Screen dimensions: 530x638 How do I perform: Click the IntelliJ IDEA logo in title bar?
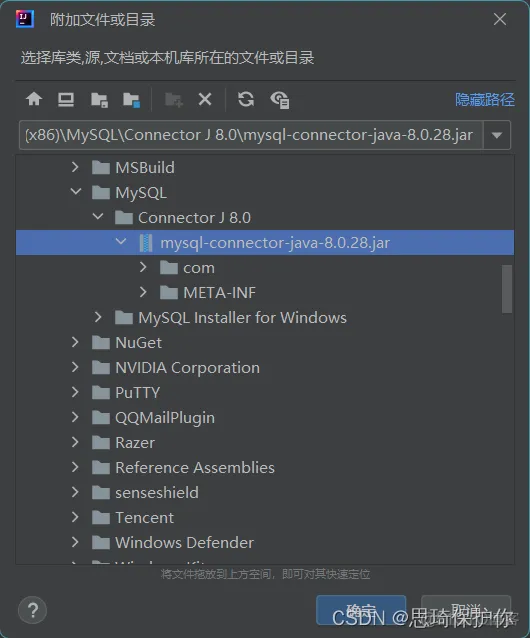point(25,19)
